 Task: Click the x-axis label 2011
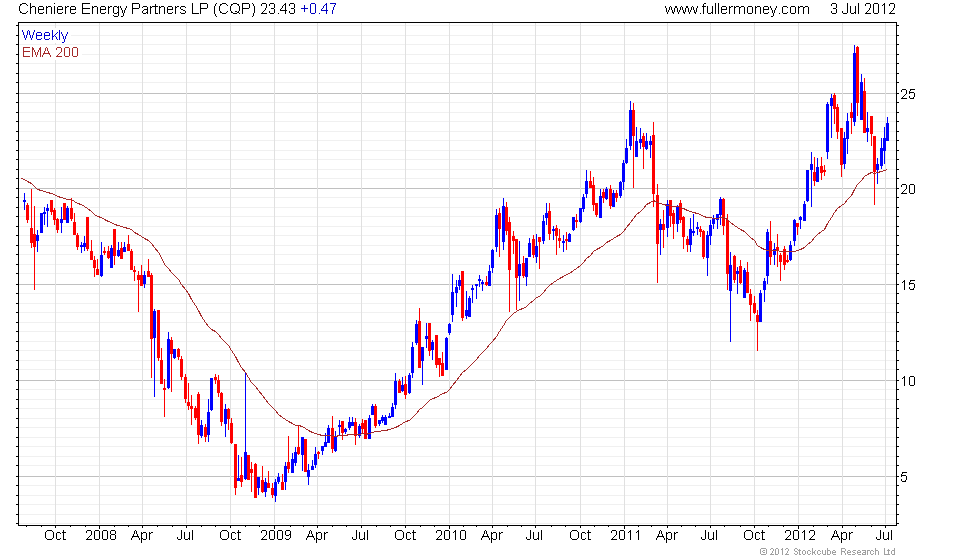[x=626, y=536]
